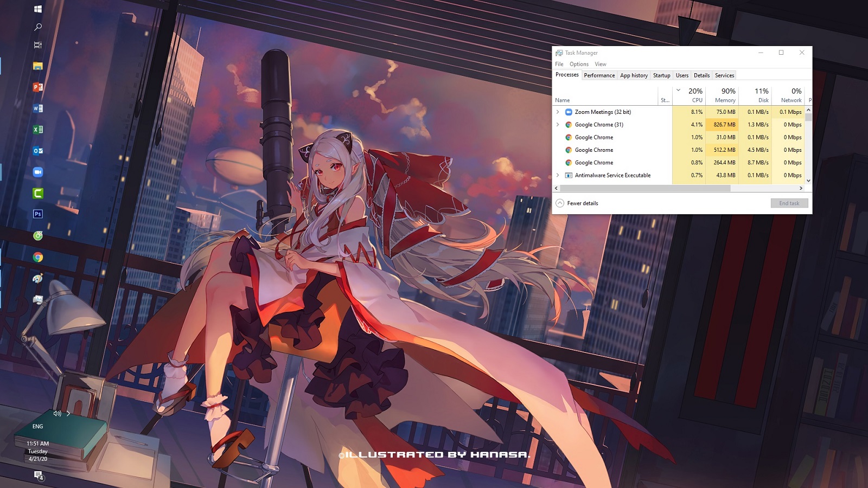Go to the Users tab
The width and height of the screenshot is (868, 488).
coord(682,75)
